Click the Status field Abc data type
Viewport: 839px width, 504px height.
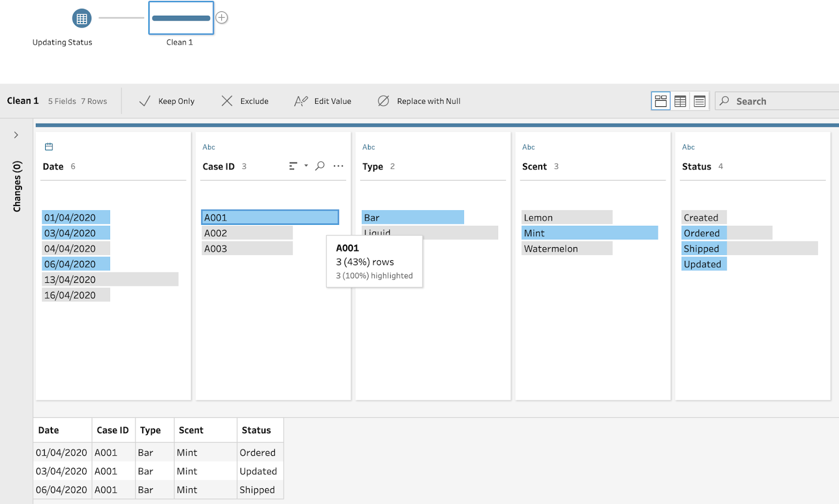[x=689, y=147]
